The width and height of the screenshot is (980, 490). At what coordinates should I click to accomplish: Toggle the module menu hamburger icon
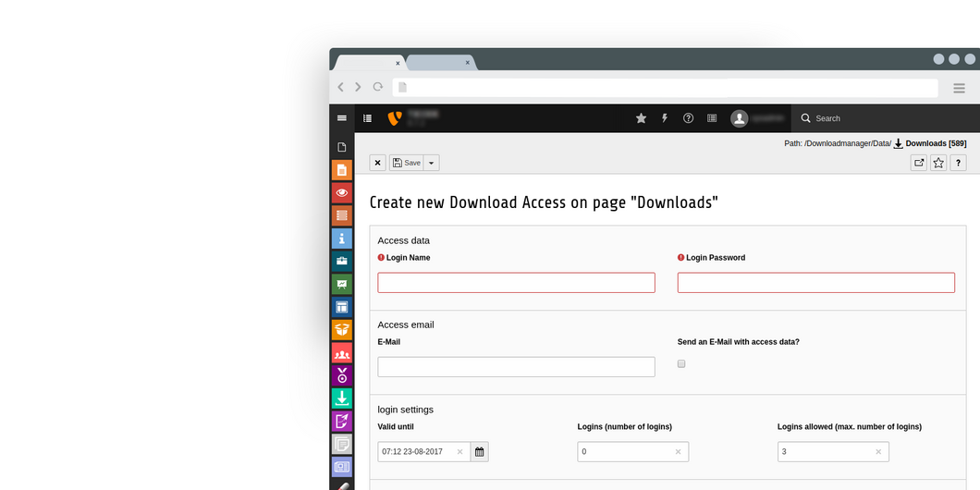click(342, 118)
